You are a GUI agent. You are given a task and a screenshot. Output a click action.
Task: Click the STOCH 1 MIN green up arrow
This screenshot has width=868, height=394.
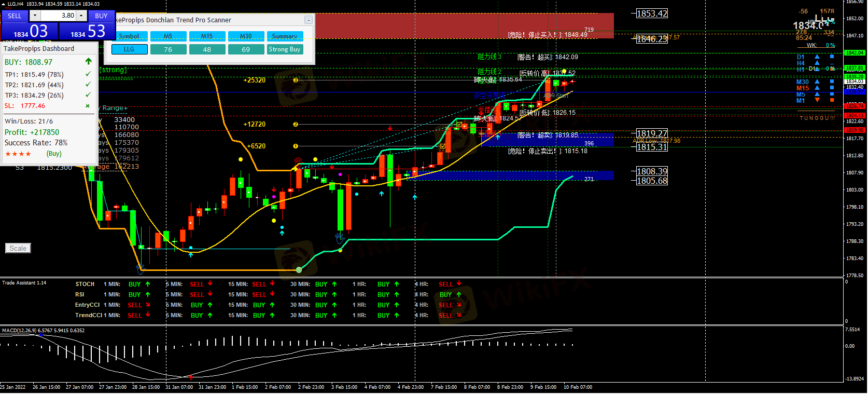click(148, 284)
